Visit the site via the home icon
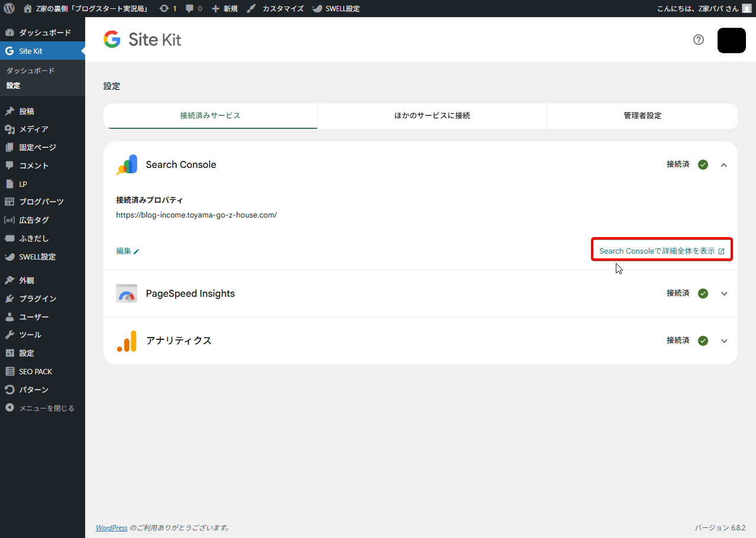The image size is (756, 538). click(x=28, y=9)
